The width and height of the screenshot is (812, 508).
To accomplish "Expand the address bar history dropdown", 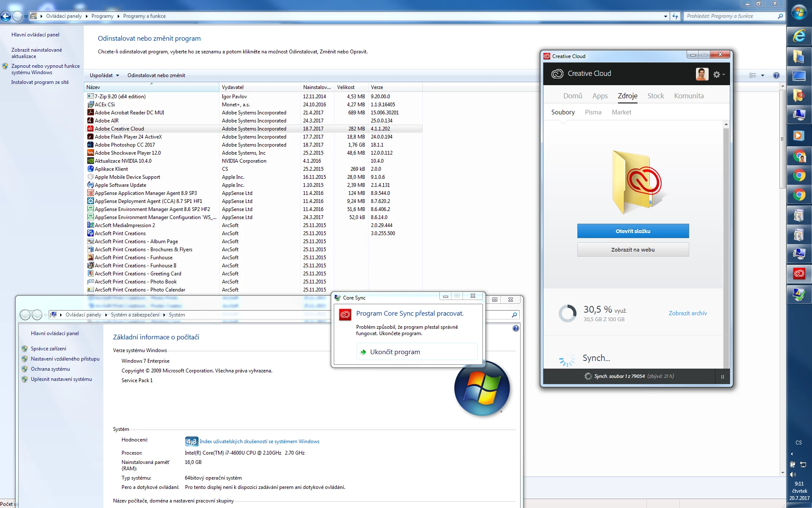I will point(665,16).
